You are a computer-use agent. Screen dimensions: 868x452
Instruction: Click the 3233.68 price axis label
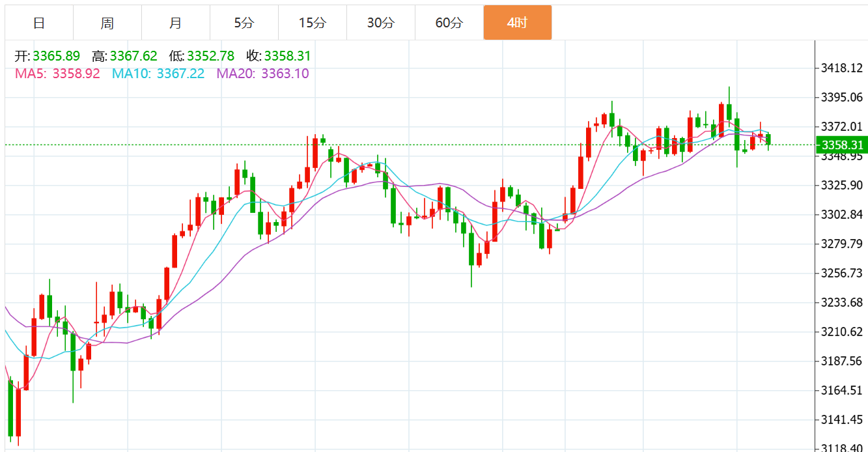[x=843, y=303]
